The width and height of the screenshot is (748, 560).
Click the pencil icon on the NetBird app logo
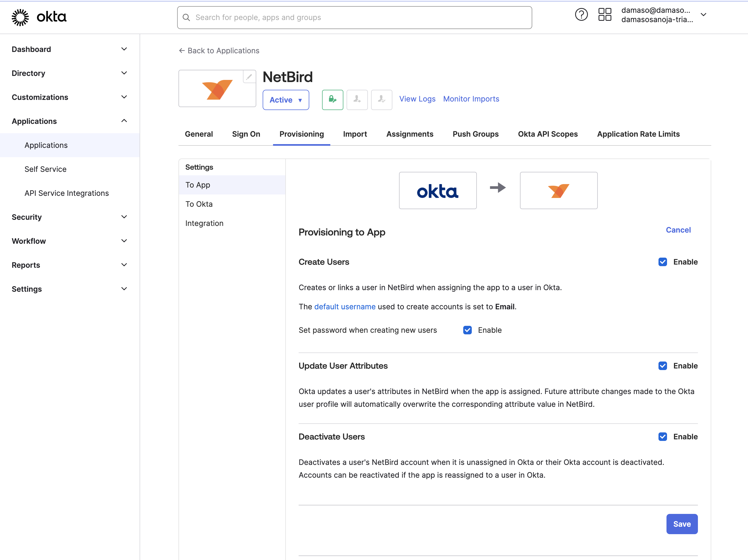point(250,77)
